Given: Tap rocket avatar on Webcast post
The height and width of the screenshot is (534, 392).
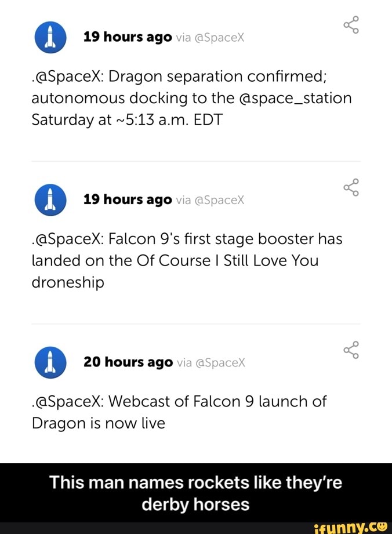Looking at the screenshot, I should pyautogui.click(x=49, y=362).
